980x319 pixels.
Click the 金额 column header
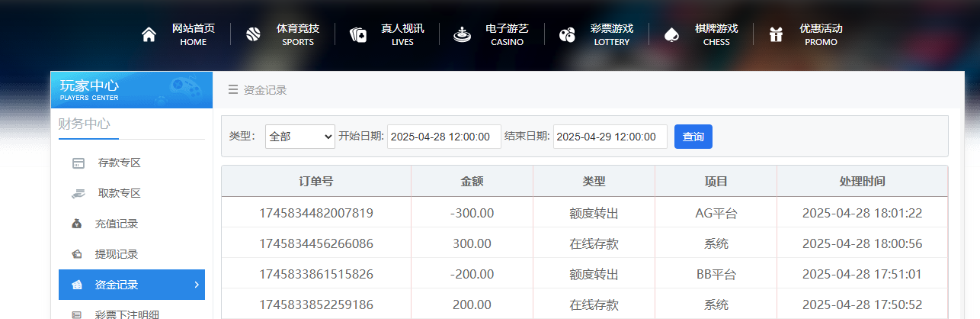pyautogui.click(x=472, y=182)
